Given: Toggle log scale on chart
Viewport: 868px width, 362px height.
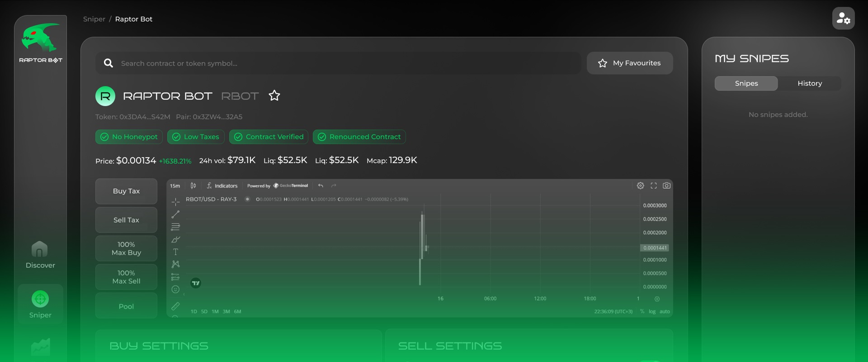Looking at the screenshot, I should [x=652, y=311].
